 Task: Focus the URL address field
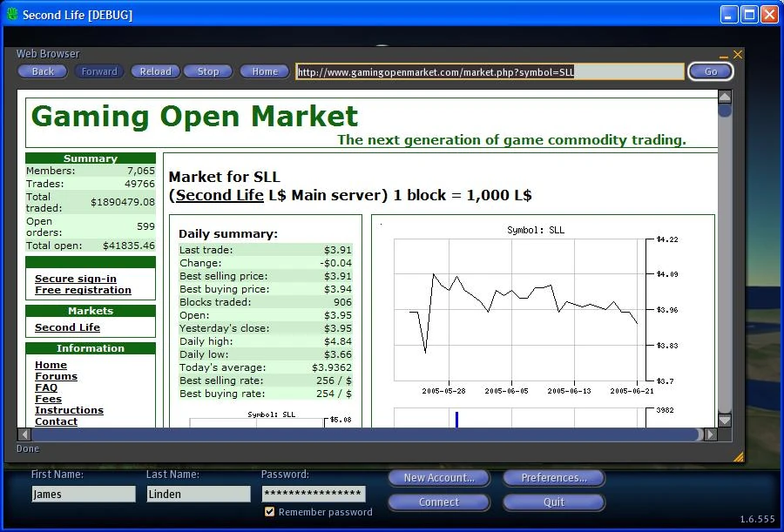[490, 71]
